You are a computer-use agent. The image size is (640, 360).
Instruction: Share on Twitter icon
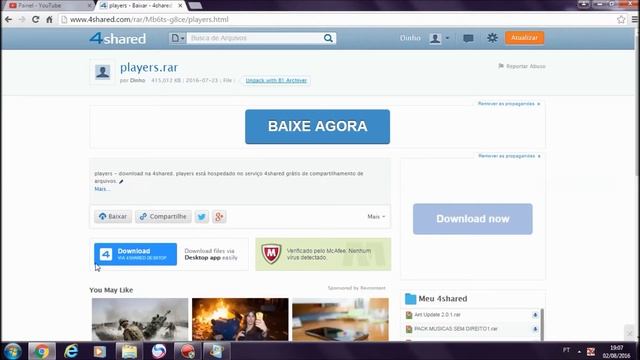pos(202,217)
